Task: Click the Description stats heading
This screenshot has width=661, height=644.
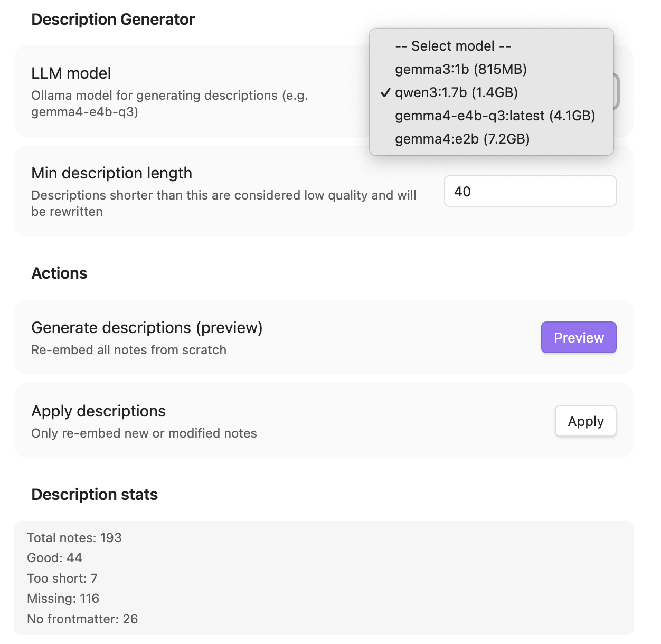Action: tap(95, 495)
